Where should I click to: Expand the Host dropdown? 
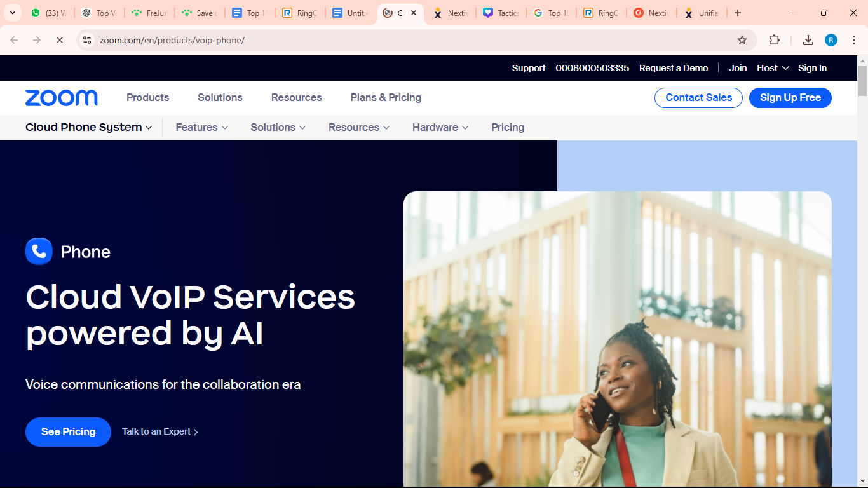pyautogui.click(x=772, y=68)
